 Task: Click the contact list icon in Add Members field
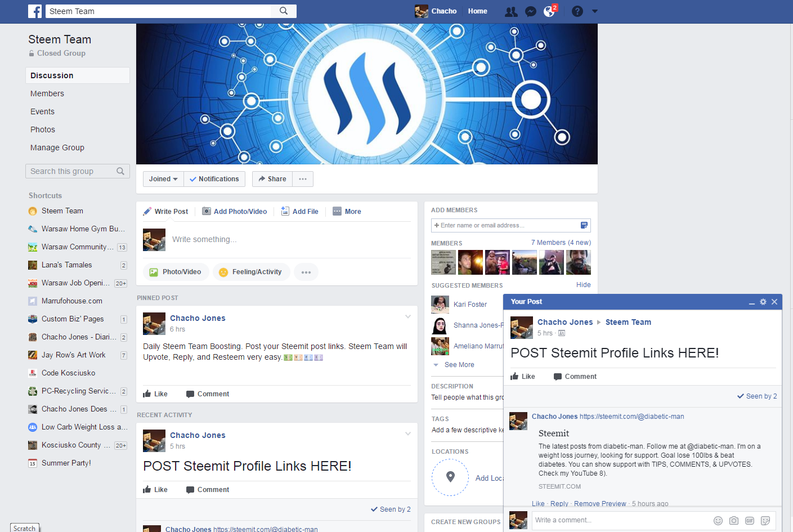pyautogui.click(x=584, y=225)
